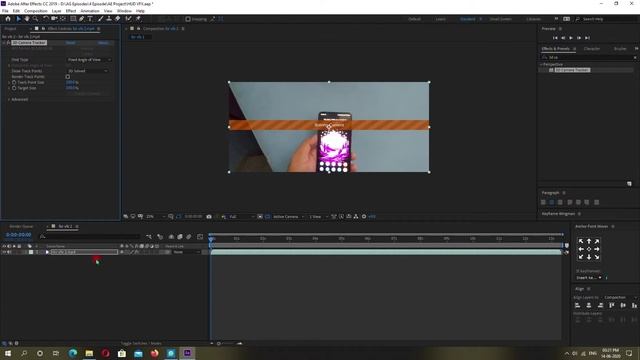Open the File menu
This screenshot has height=360, width=640.
pyautogui.click(x=5, y=11)
